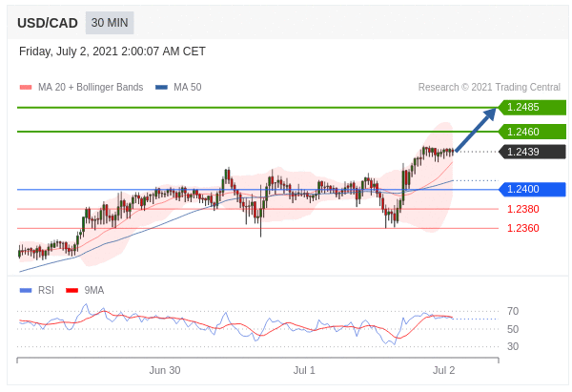Select the dark 1.2439 current price tag
The height and width of the screenshot is (392, 572).
(532, 152)
